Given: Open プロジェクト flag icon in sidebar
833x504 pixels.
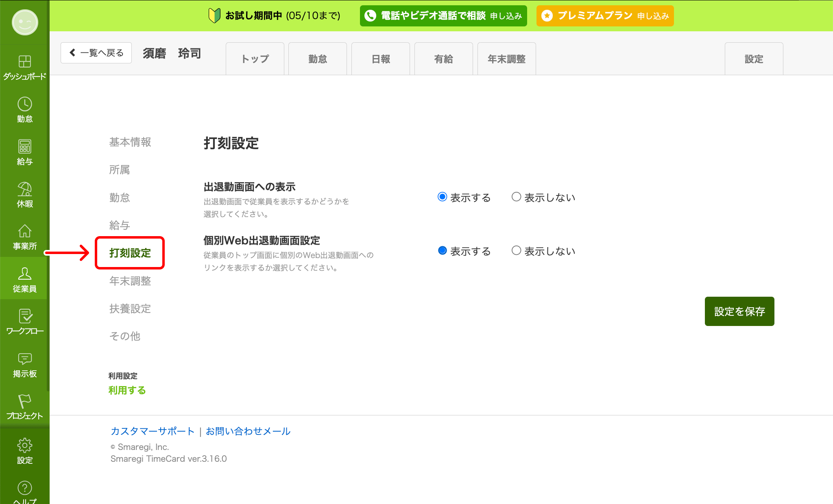Looking at the screenshot, I should pyautogui.click(x=25, y=401).
